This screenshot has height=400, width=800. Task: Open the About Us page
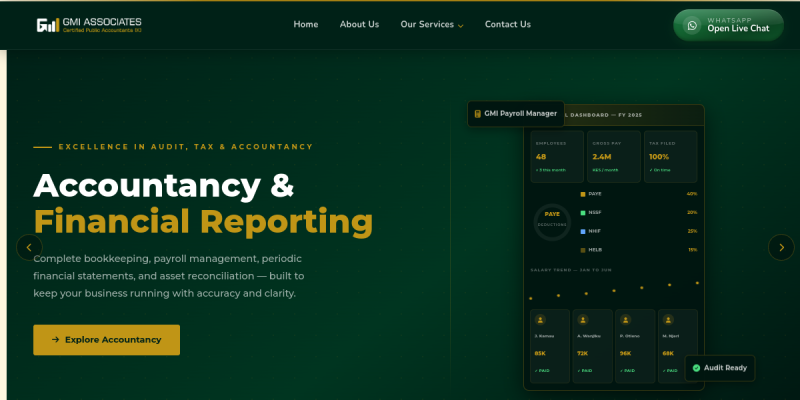359,24
